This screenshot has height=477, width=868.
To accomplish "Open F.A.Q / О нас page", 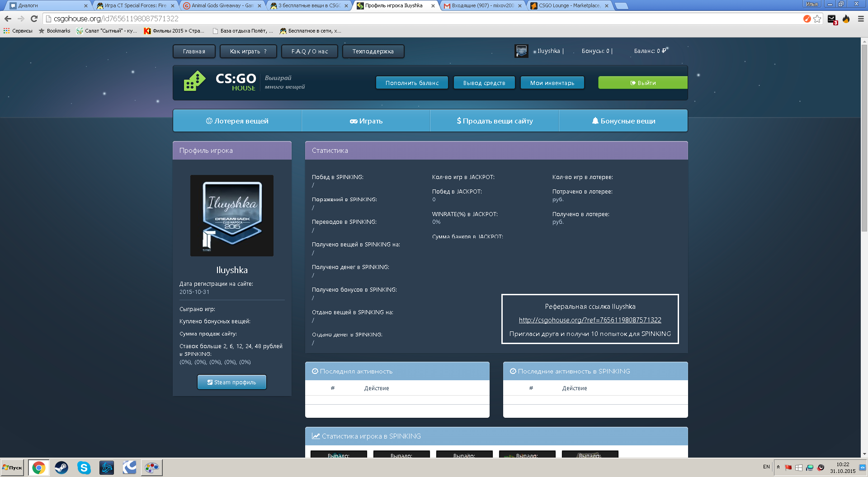I will pyautogui.click(x=310, y=51).
